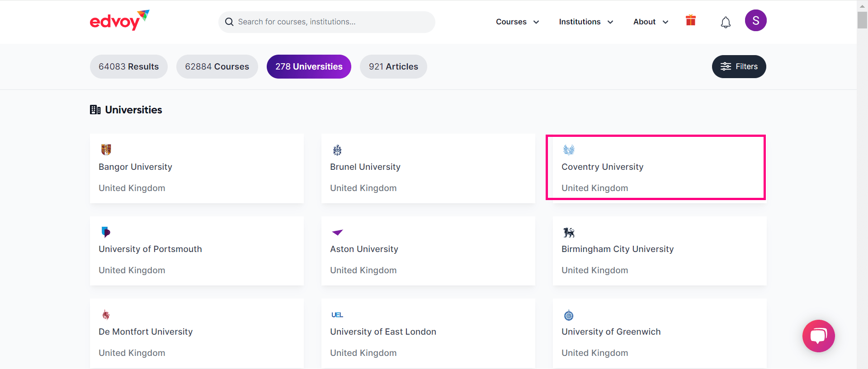Select the 278 Universities tab
The width and height of the screenshot is (868, 369).
(309, 66)
